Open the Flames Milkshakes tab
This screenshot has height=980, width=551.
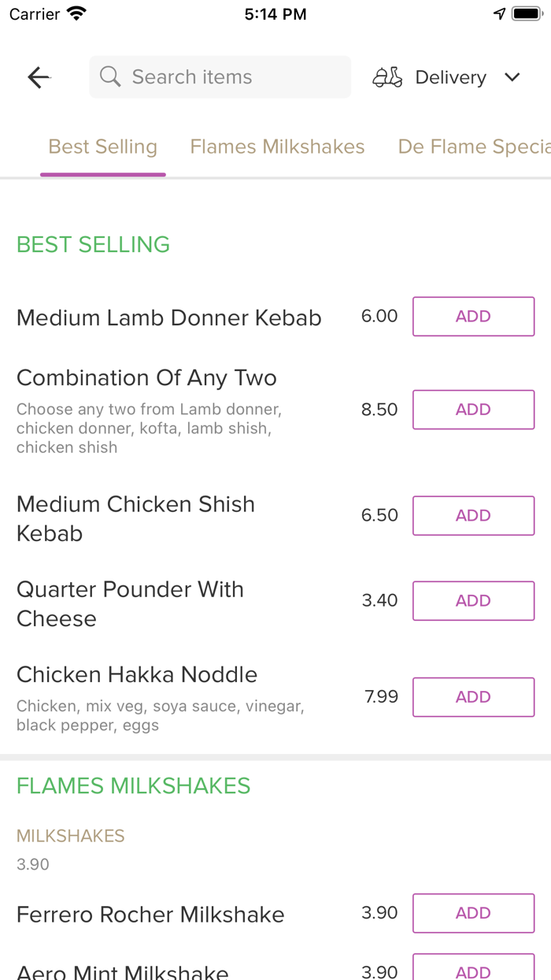[x=277, y=147]
